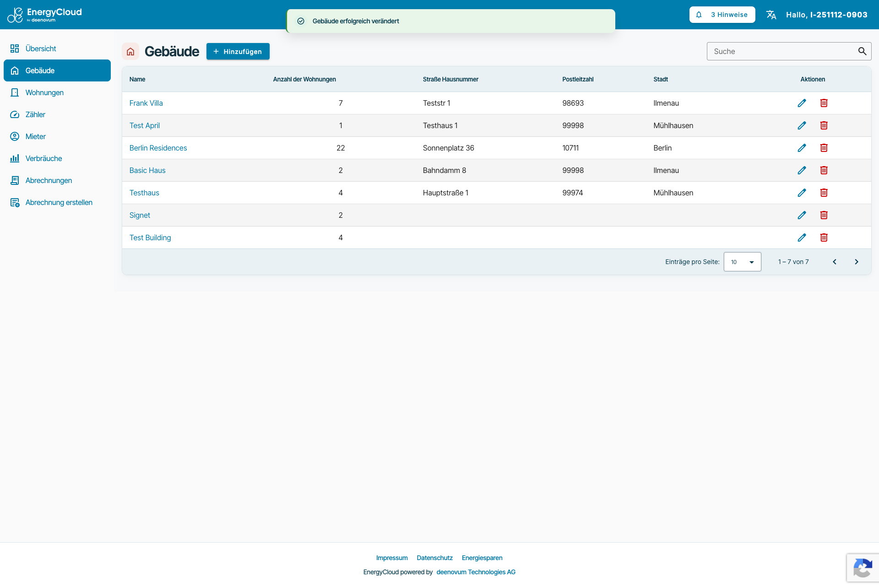The image size is (879, 588).
Task: Open the Test April link
Action: [x=145, y=125]
